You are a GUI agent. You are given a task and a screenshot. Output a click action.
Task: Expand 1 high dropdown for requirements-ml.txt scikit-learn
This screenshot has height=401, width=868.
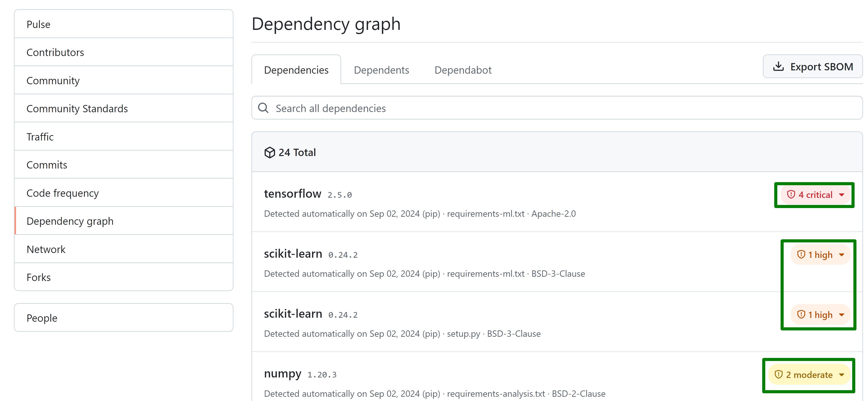coord(820,255)
